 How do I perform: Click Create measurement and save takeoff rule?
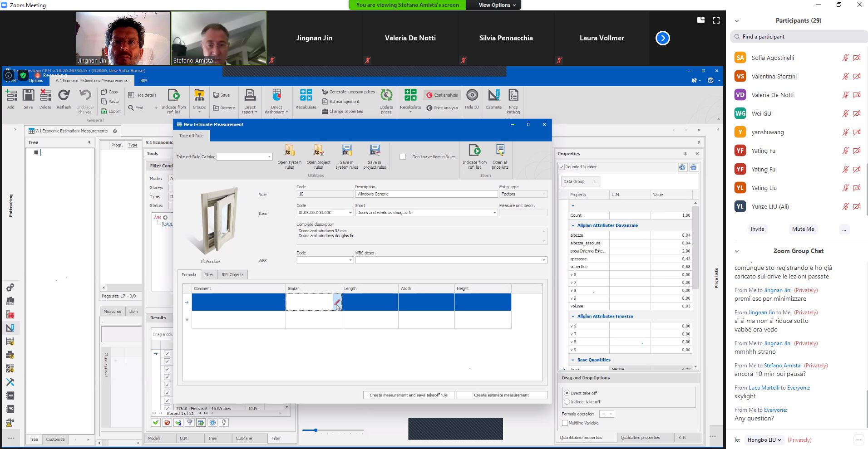point(408,395)
